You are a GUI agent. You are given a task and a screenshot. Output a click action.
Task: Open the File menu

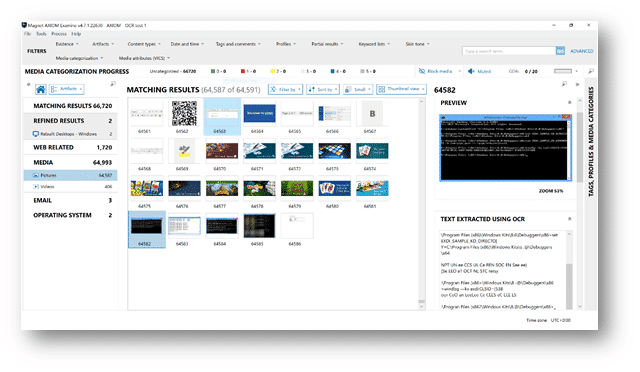pos(27,34)
